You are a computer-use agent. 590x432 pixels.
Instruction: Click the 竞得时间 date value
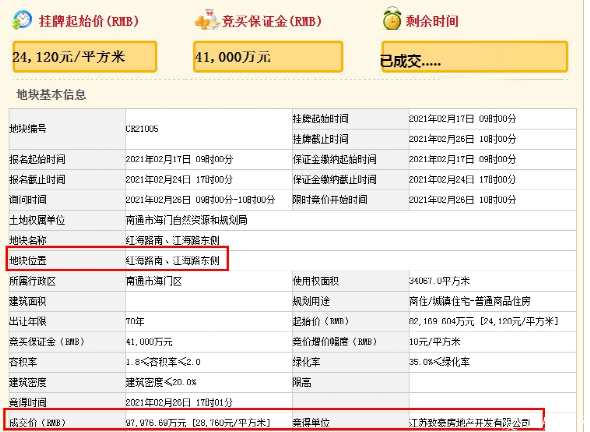tap(179, 402)
